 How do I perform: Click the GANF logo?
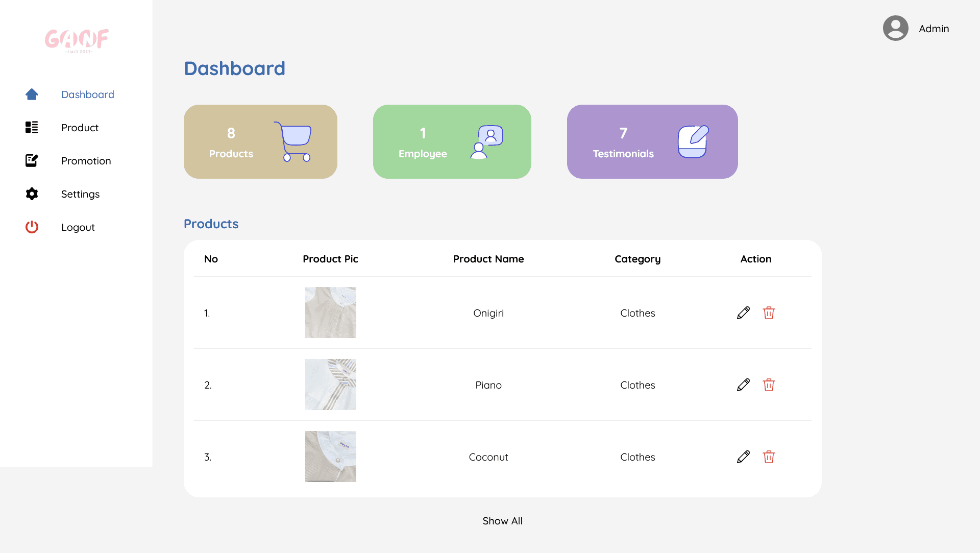coord(77,40)
